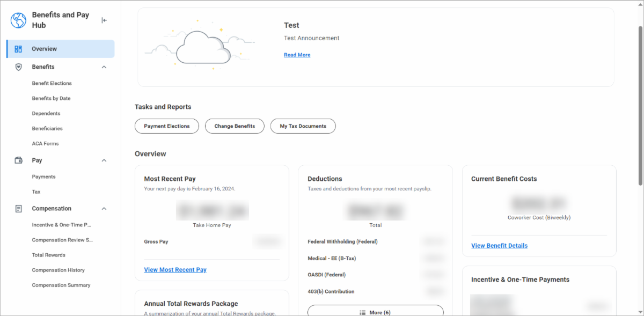Collapse the Compensation section chevron
644x316 pixels.
coord(105,208)
